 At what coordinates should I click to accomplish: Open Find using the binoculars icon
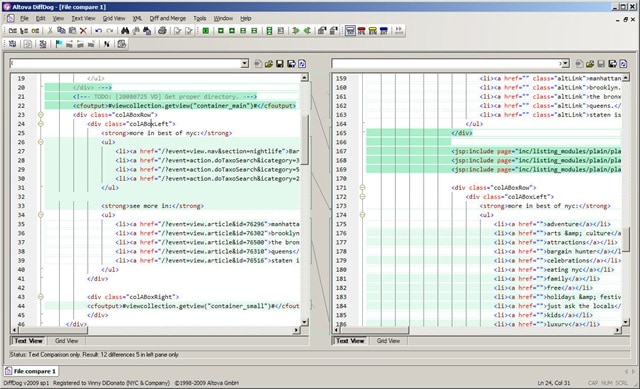pyautogui.click(x=125, y=31)
